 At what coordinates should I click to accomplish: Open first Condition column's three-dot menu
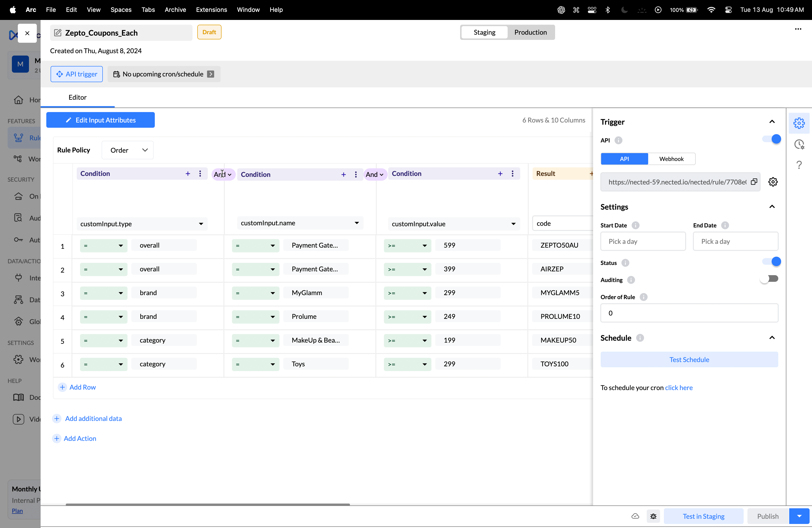coord(200,174)
